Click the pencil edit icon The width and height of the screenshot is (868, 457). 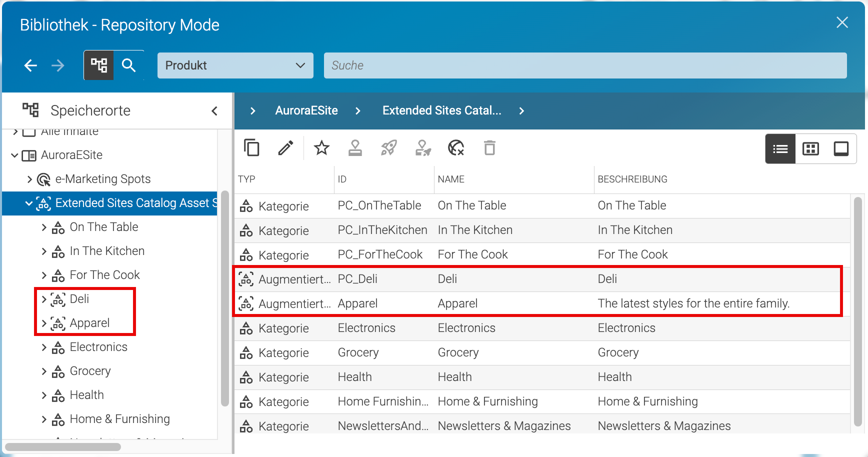285,148
